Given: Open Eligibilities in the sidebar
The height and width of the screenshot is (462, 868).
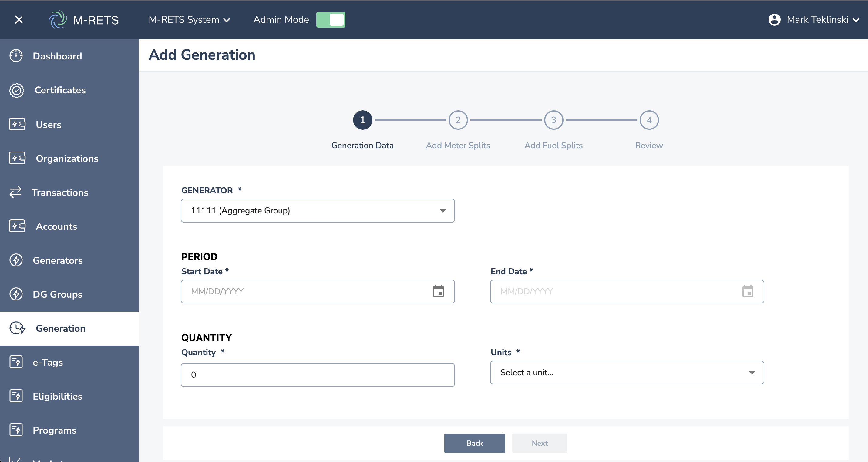Looking at the screenshot, I should (57, 396).
